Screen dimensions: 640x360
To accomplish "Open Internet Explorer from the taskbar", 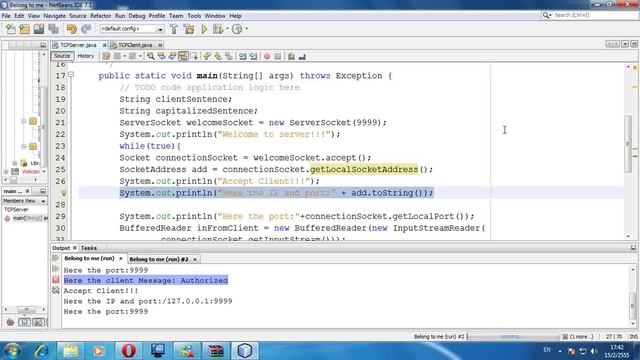I will 41,351.
